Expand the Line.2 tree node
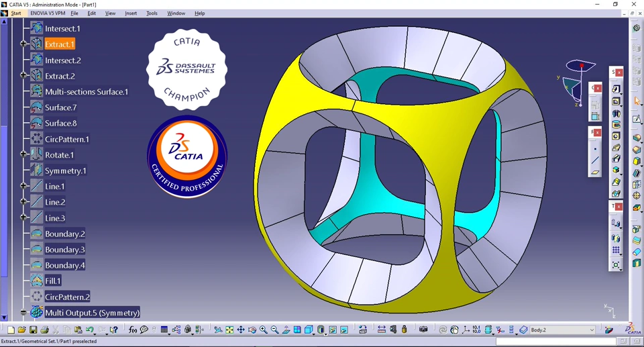644x347 pixels. click(x=23, y=201)
